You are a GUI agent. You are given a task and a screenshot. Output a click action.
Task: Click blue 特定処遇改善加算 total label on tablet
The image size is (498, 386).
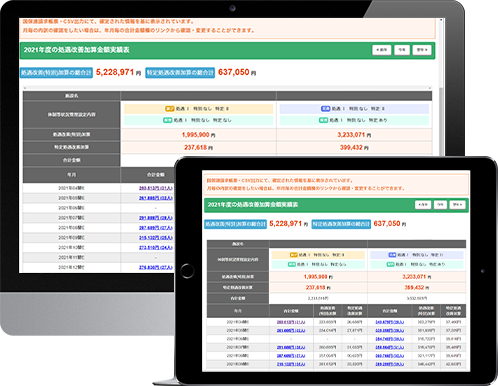tap(341, 224)
